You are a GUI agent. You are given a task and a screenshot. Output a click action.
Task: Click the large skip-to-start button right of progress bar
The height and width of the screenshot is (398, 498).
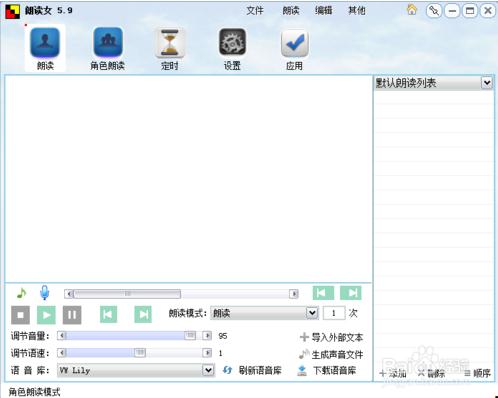point(323,293)
